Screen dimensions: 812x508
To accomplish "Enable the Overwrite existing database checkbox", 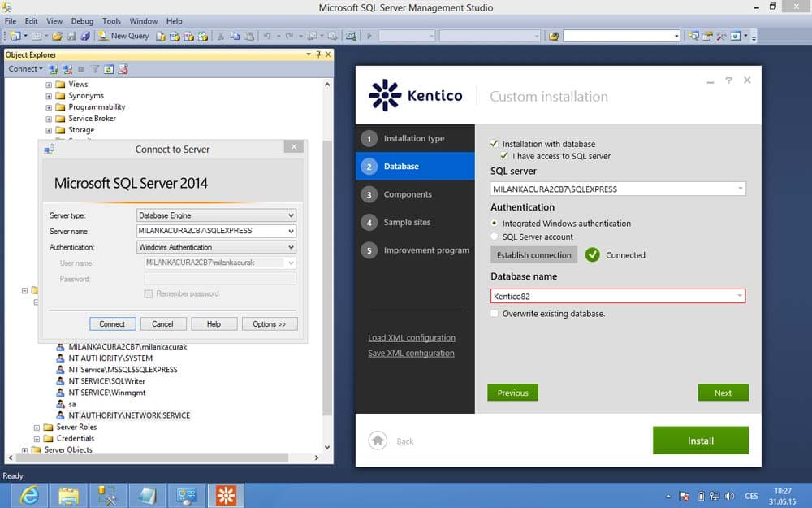I will 494,314.
